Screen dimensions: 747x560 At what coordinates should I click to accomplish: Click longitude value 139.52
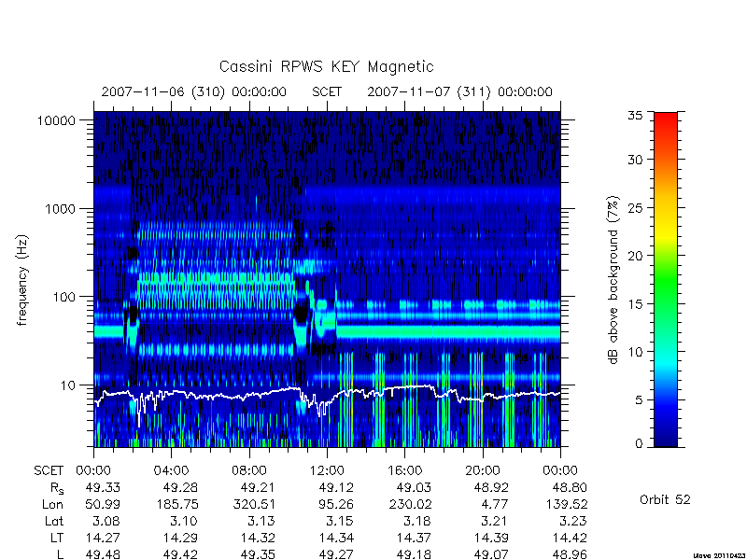(x=566, y=504)
